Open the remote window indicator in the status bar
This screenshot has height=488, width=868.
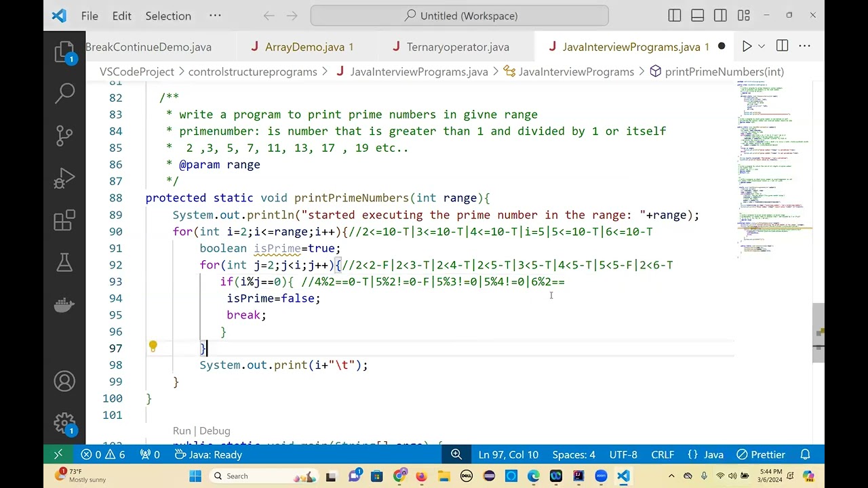point(58,455)
